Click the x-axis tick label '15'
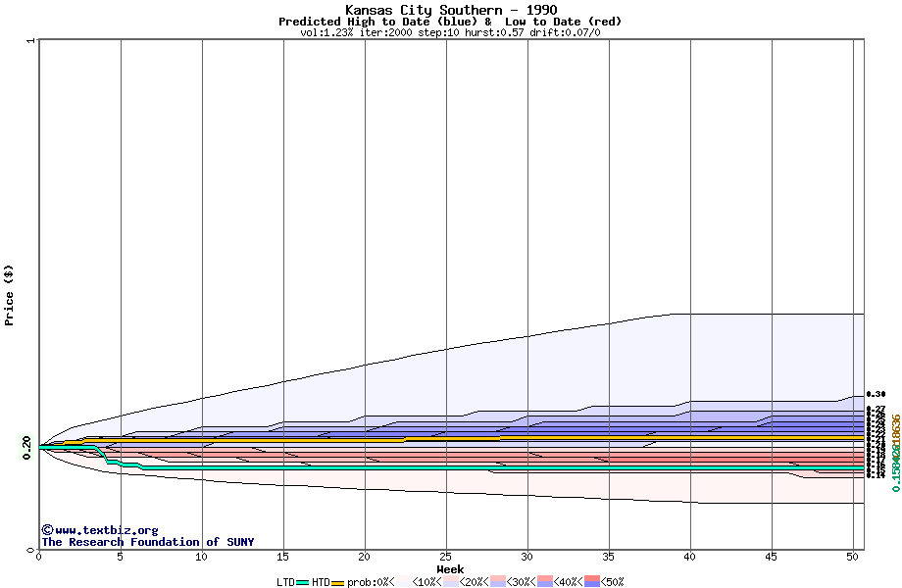The height and width of the screenshot is (588, 902). 283,557
